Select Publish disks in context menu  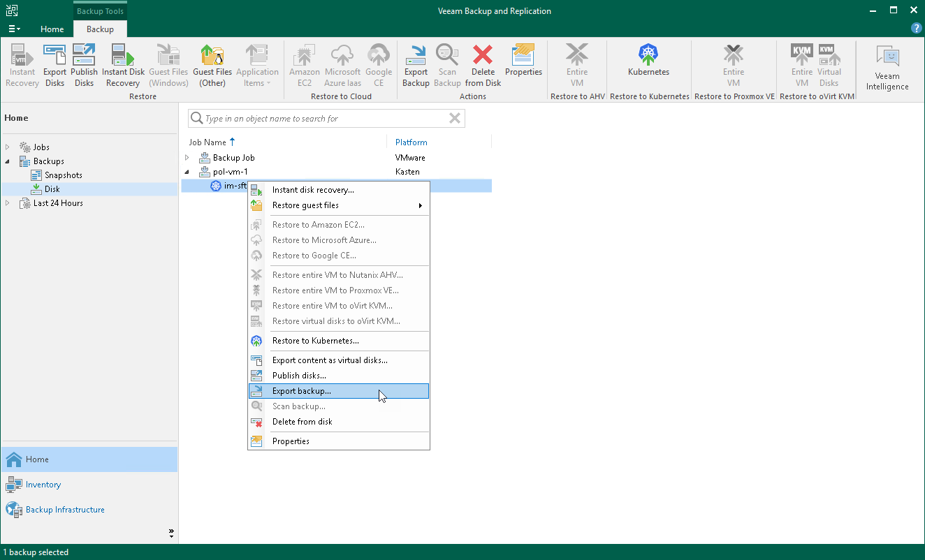[339, 376]
